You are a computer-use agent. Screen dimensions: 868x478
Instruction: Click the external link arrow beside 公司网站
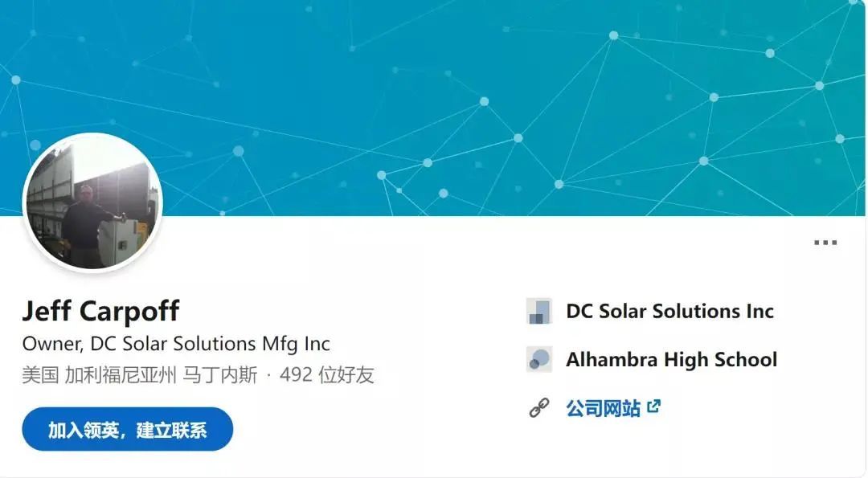click(653, 407)
